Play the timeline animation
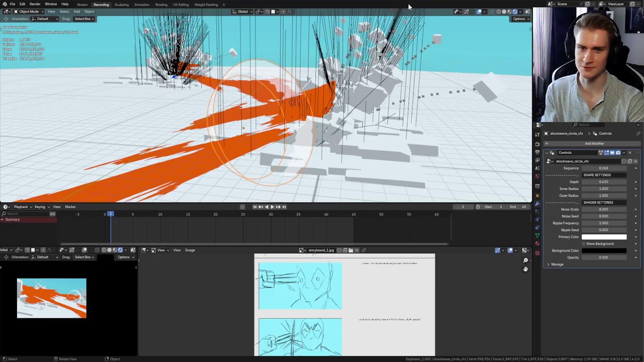The width and height of the screenshot is (644, 362). (x=272, y=207)
